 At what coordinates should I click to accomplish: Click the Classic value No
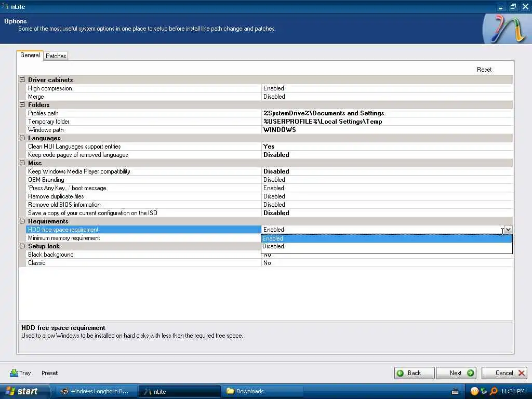[387, 263]
